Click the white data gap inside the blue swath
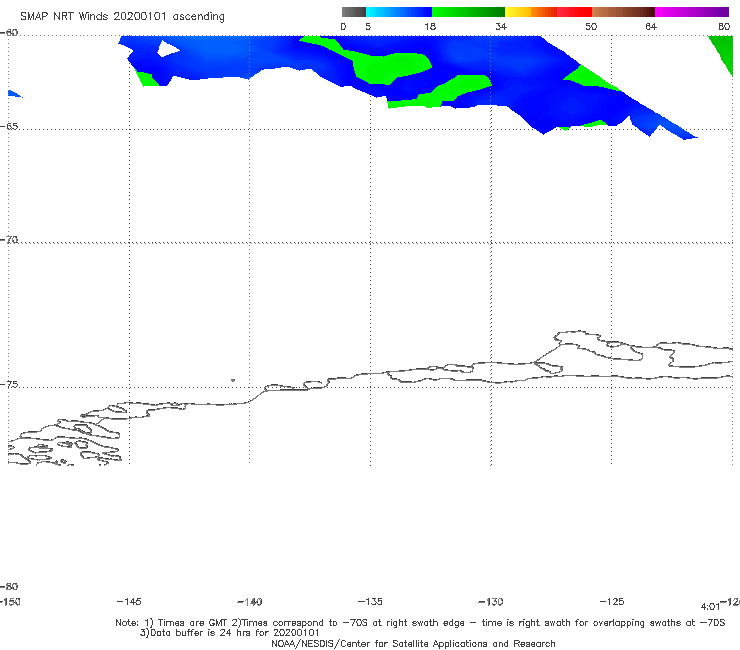This screenshot has height=650, width=740. point(167,49)
